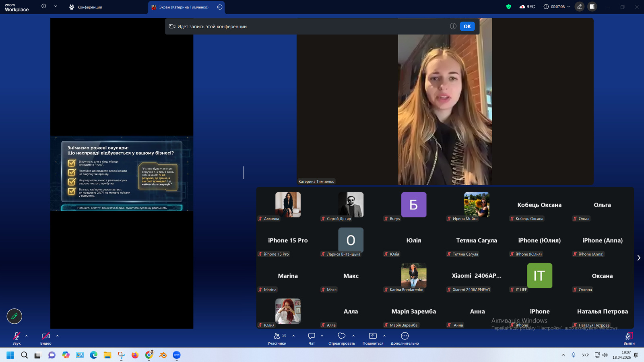Open the React heart icon

point(341,336)
